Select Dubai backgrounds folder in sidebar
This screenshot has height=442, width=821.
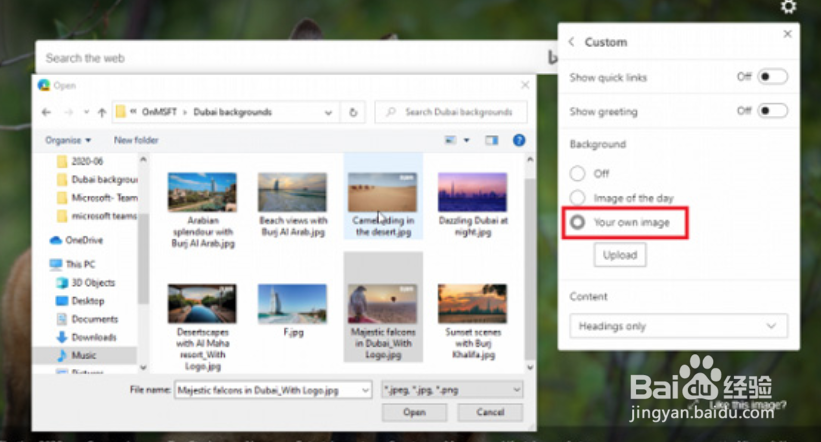click(97, 180)
